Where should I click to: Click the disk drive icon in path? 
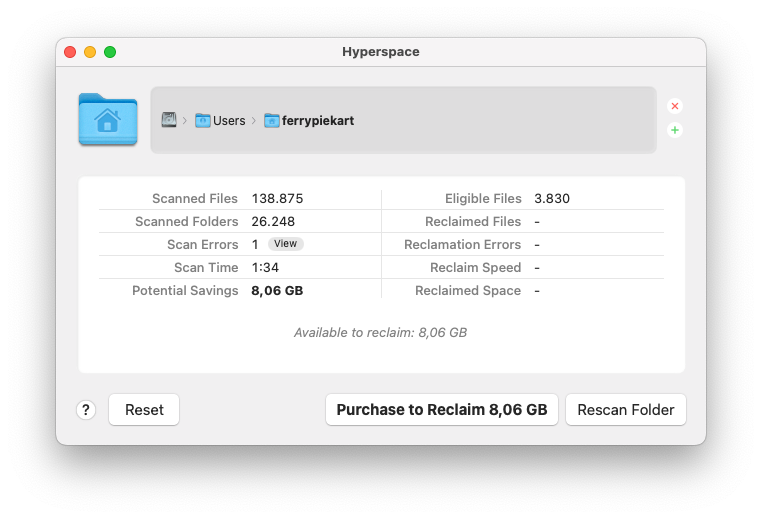(x=169, y=120)
